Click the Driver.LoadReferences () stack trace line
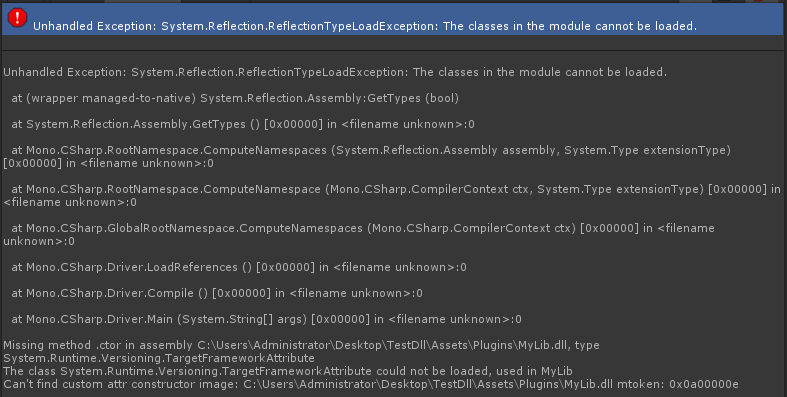This screenshot has width=787, height=397. pos(239,268)
